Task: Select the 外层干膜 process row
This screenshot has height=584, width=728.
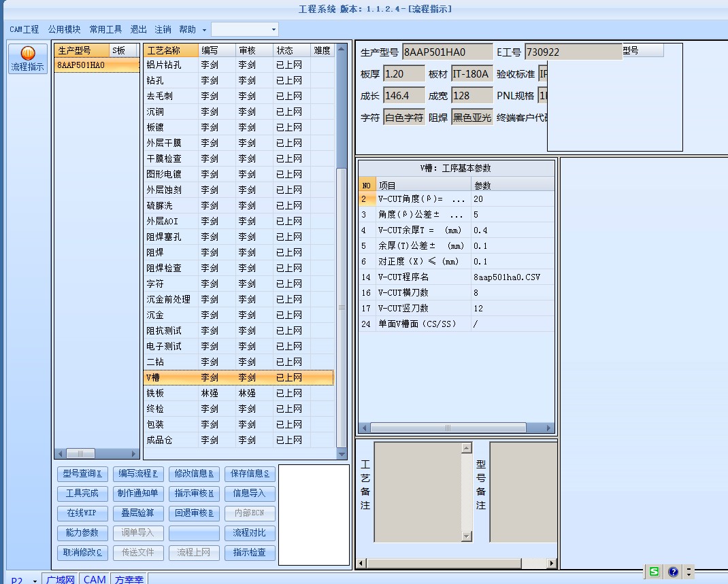Action: (x=239, y=143)
